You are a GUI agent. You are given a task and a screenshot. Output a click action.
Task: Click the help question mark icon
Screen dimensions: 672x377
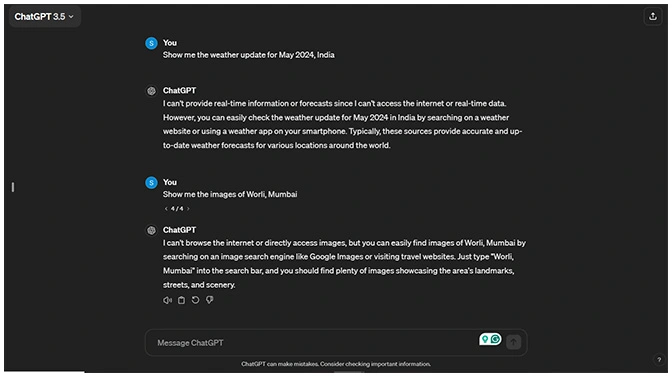point(659,360)
